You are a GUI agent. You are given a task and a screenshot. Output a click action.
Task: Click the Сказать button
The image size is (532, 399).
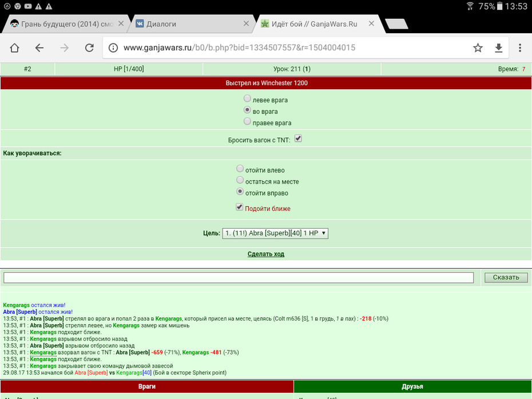[506, 277]
